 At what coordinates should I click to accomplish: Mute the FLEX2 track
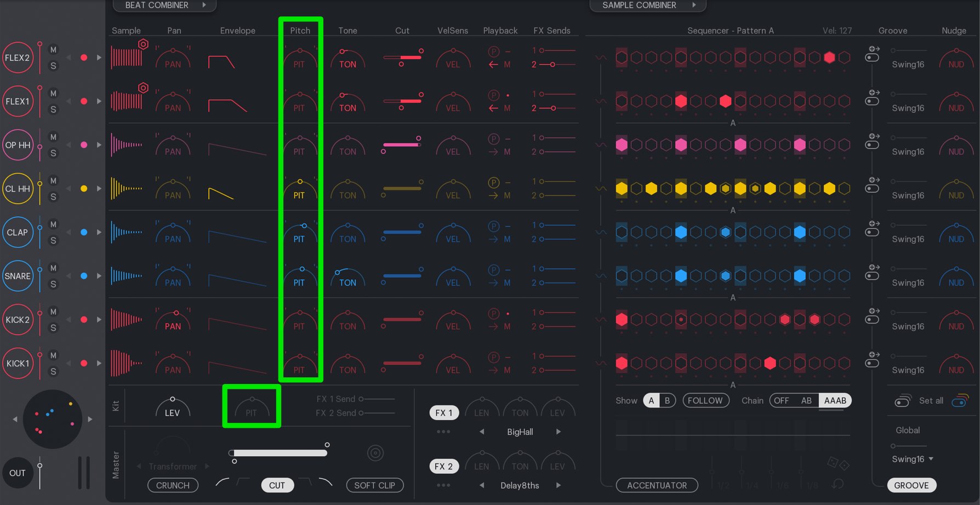pos(53,50)
